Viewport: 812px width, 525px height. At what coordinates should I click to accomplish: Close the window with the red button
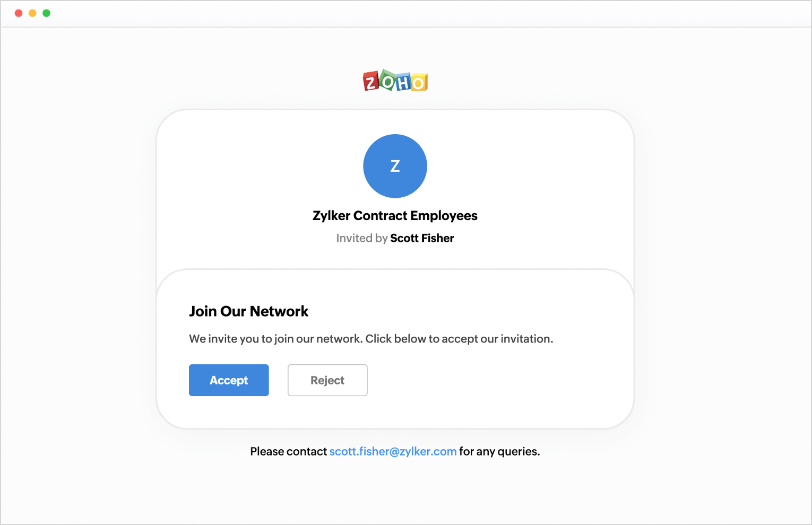[19, 13]
